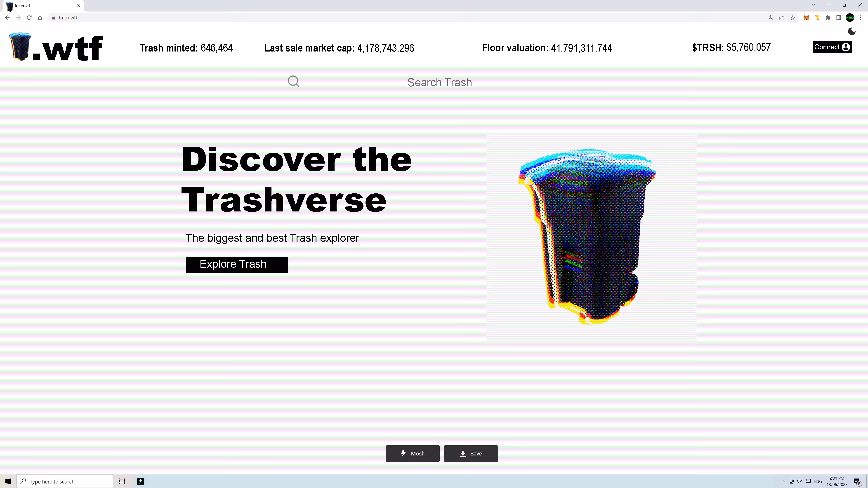The image size is (868, 488).
Task: Click the Last sale market cap statistic
Action: (339, 48)
